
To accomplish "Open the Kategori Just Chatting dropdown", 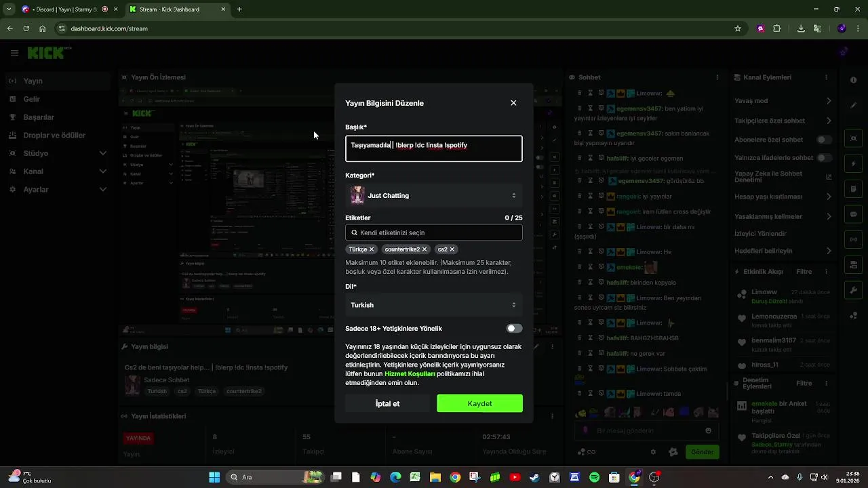I will pos(434,196).
